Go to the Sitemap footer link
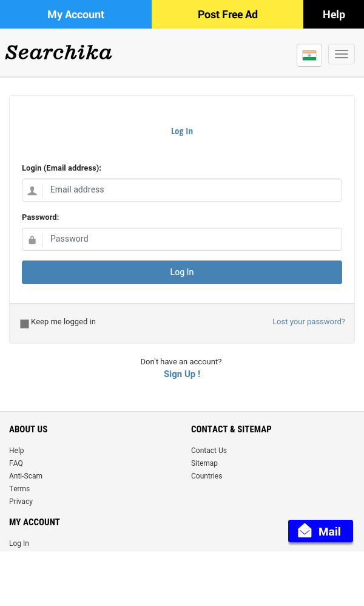This screenshot has width=364, height=606. point(204,463)
